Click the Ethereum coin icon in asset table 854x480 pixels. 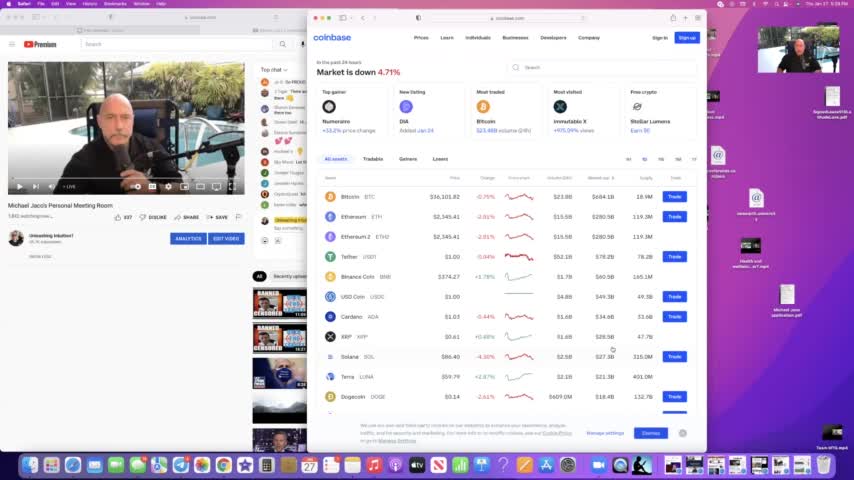coord(330,217)
